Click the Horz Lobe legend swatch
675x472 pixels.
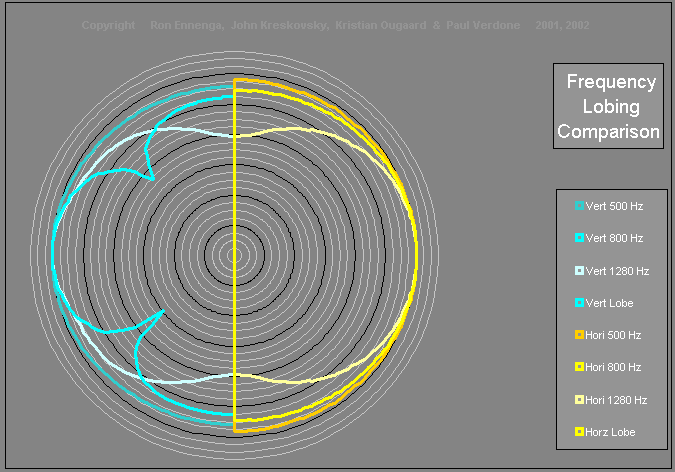(x=579, y=432)
